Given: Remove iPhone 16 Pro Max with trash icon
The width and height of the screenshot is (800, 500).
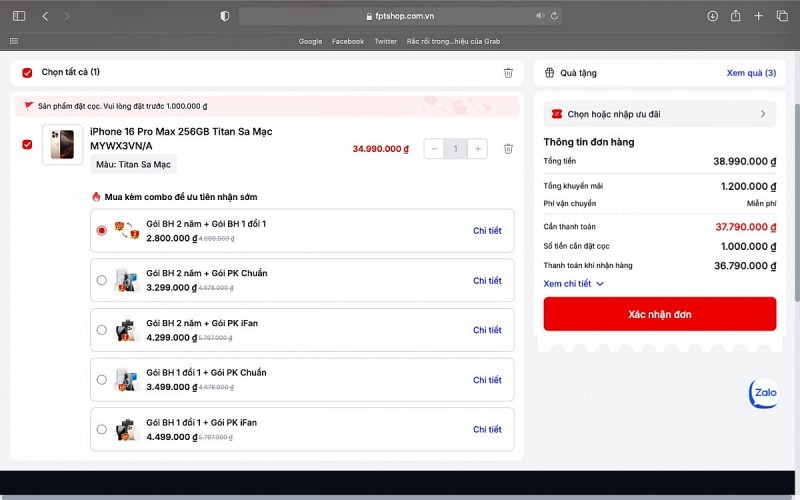Looking at the screenshot, I should [x=508, y=149].
